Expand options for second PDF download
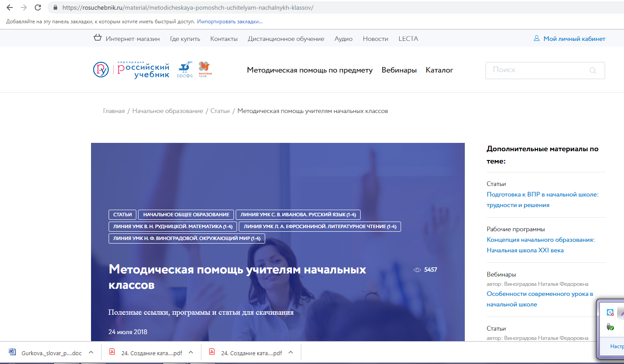Screen dimensions: 624x364 [291, 353]
